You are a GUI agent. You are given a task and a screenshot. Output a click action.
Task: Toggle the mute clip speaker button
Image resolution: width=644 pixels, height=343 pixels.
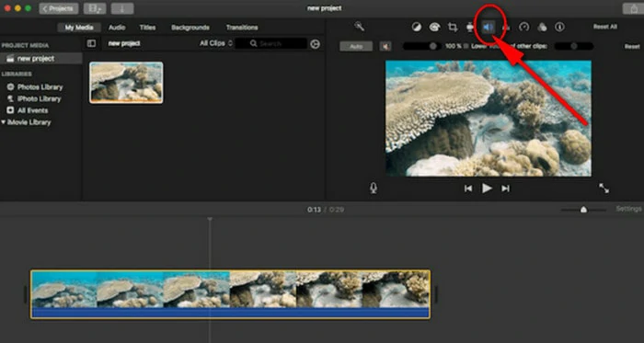[385, 46]
